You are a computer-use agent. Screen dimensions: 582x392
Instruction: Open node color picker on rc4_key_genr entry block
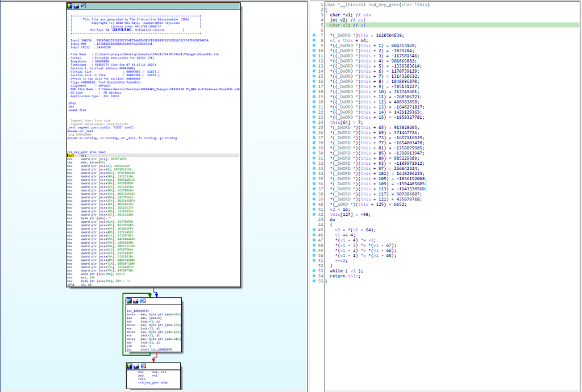coord(69,6)
